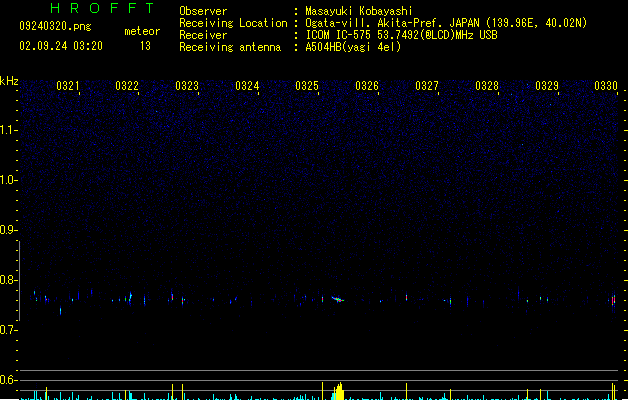This screenshot has height=400, width=629.
Task: Click the 0321 time marker
Action: pyautogui.click(x=67, y=86)
